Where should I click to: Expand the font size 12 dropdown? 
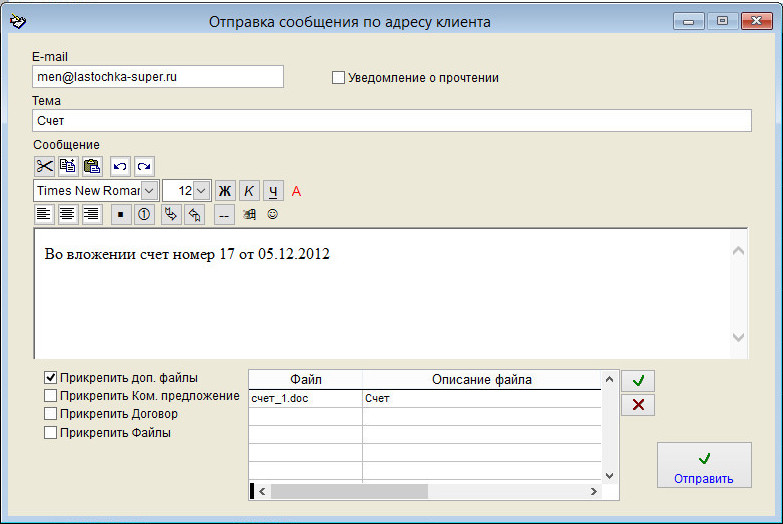[x=200, y=190]
